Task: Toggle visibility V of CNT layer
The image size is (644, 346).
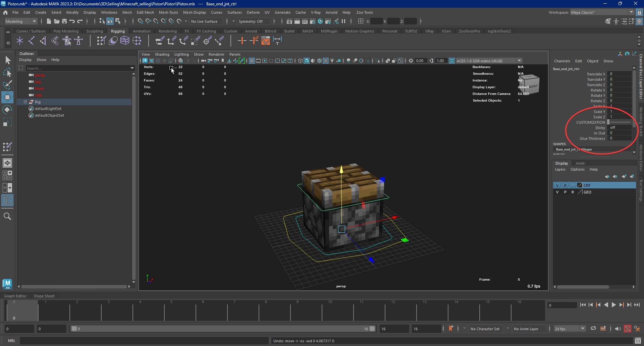Action: [x=557, y=185]
